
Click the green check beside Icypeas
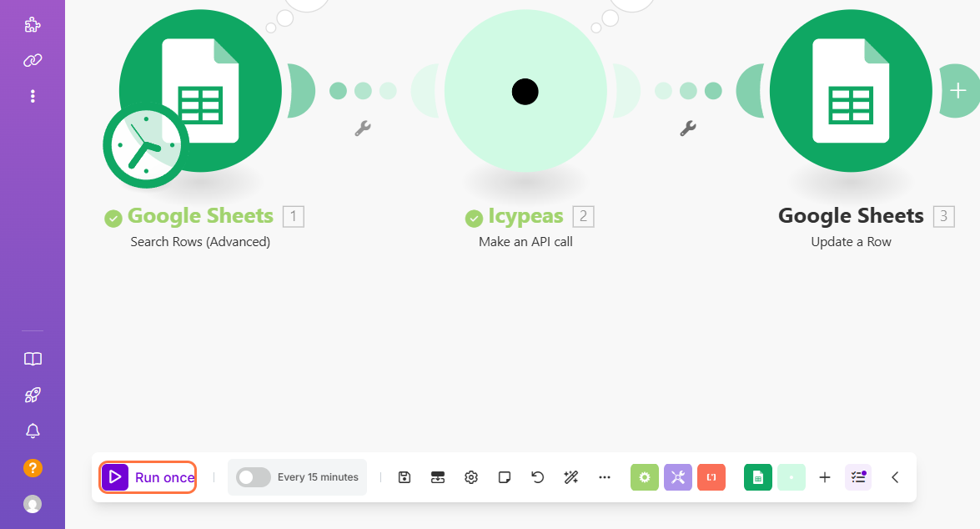point(474,219)
